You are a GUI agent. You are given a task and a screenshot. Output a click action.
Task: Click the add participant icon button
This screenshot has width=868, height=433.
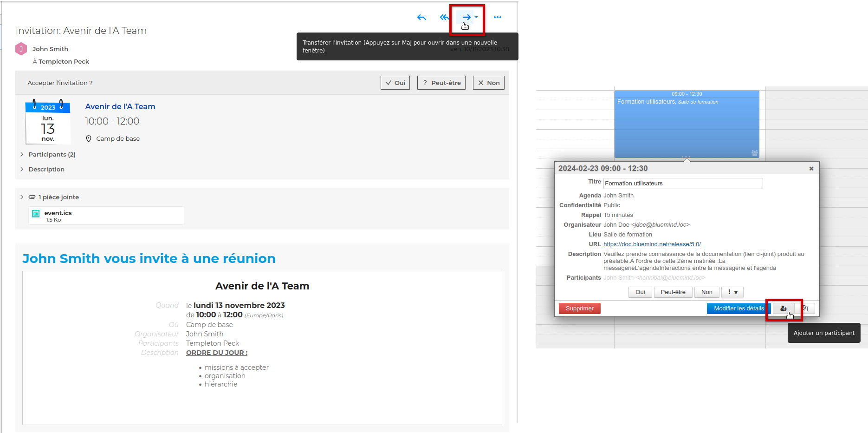pos(784,308)
